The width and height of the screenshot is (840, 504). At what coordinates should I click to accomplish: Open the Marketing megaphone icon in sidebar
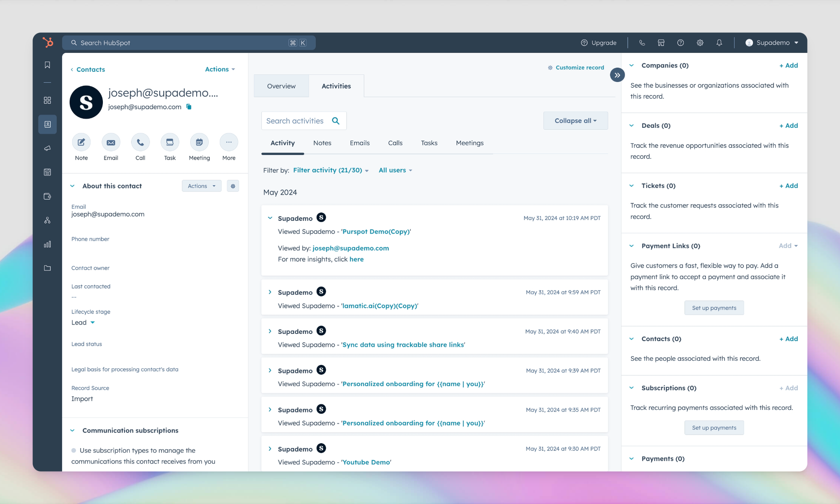pos(47,148)
